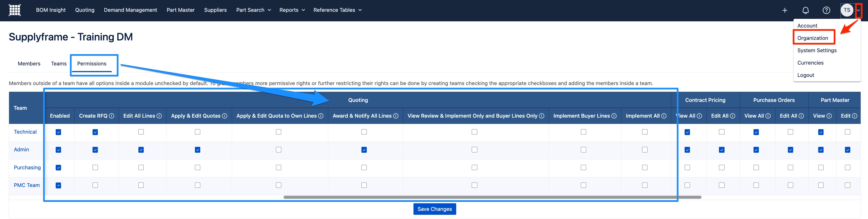
Task: Click info icon next to Edit All Lines
Action: 159,116
